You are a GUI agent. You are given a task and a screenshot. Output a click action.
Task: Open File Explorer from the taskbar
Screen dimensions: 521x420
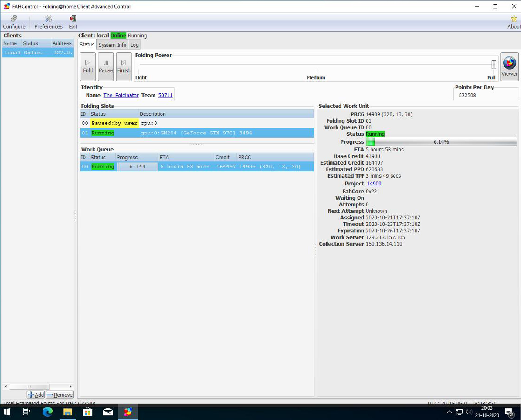point(68,412)
